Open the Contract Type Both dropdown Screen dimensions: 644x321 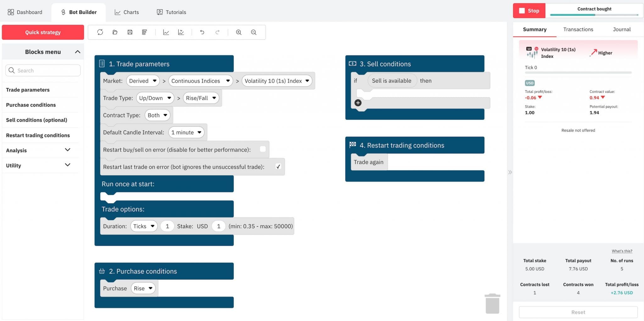[x=158, y=115]
